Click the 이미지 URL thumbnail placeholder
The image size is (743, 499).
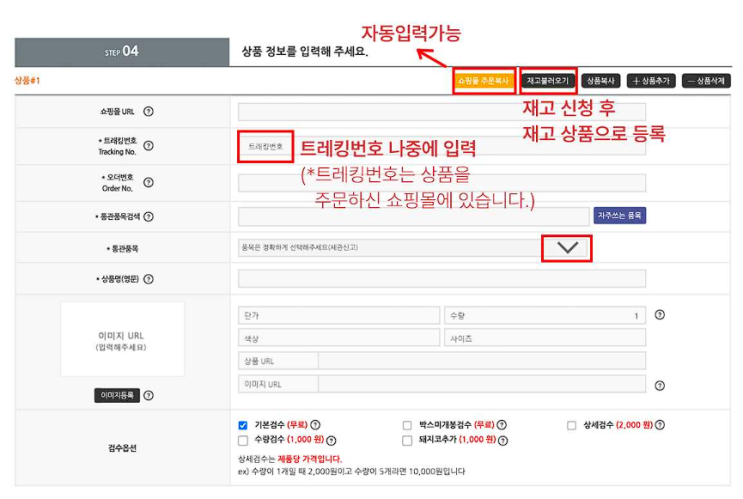click(123, 339)
